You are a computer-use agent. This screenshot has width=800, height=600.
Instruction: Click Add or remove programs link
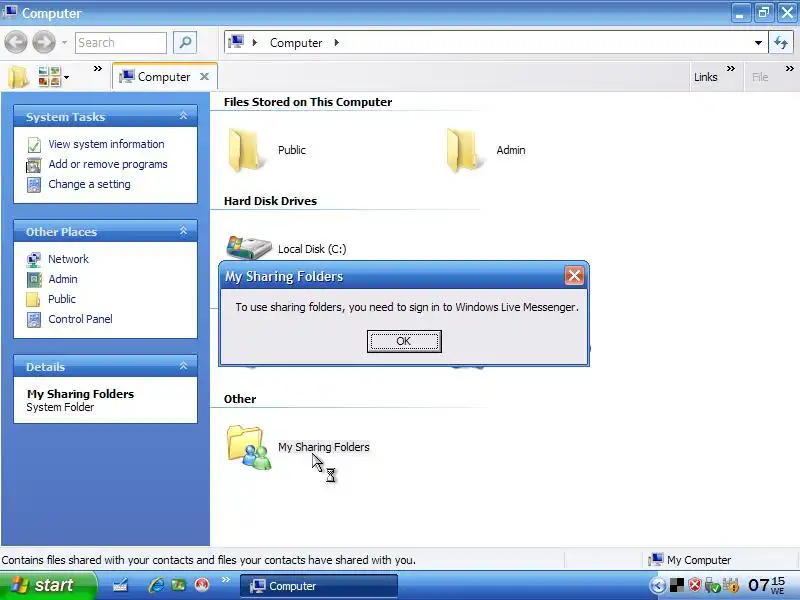coord(108,164)
